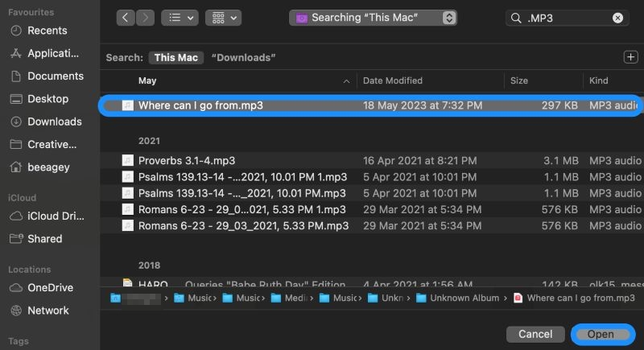644x350 pixels.
Task: Sort by Kind column header
Action: click(598, 80)
